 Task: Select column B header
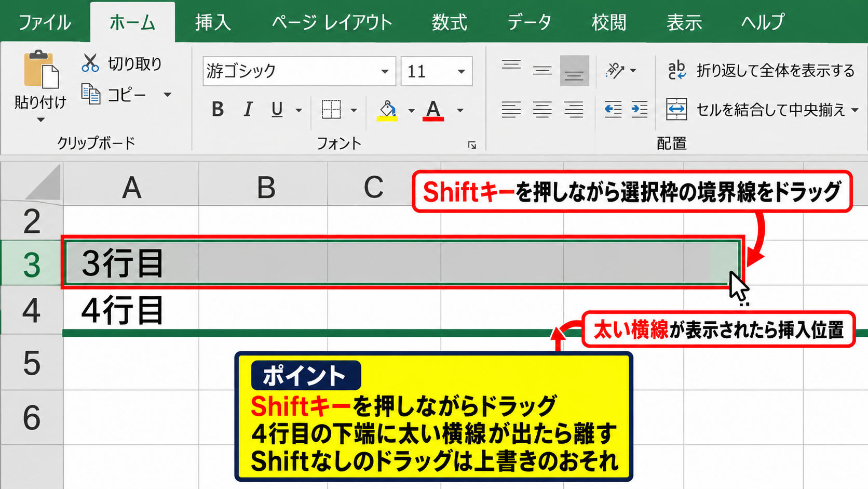click(x=264, y=184)
